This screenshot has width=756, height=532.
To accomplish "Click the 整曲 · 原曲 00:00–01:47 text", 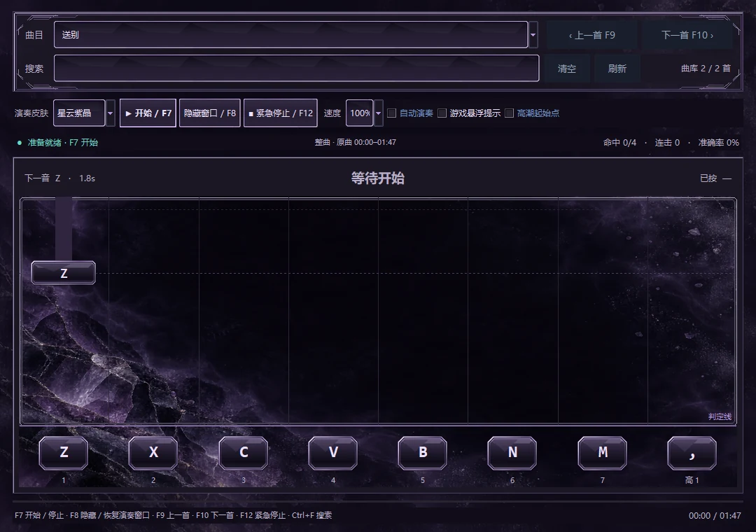I will (356, 142).
